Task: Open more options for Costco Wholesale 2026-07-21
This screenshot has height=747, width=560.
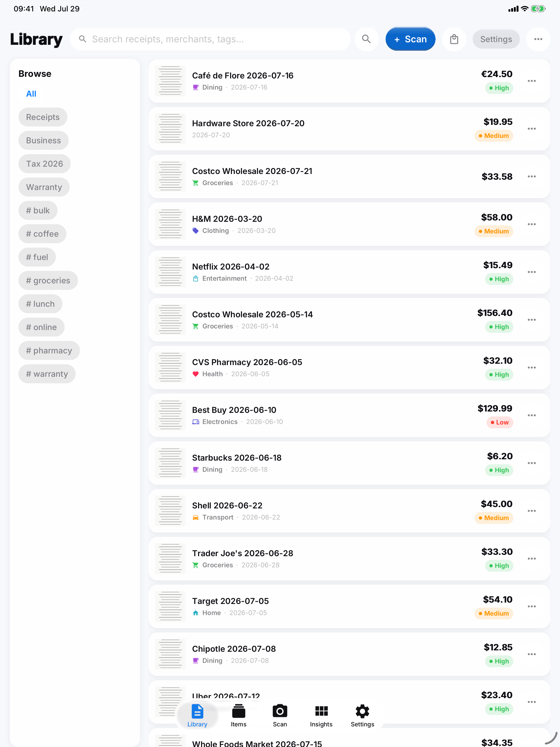Action: coord(532,177)
